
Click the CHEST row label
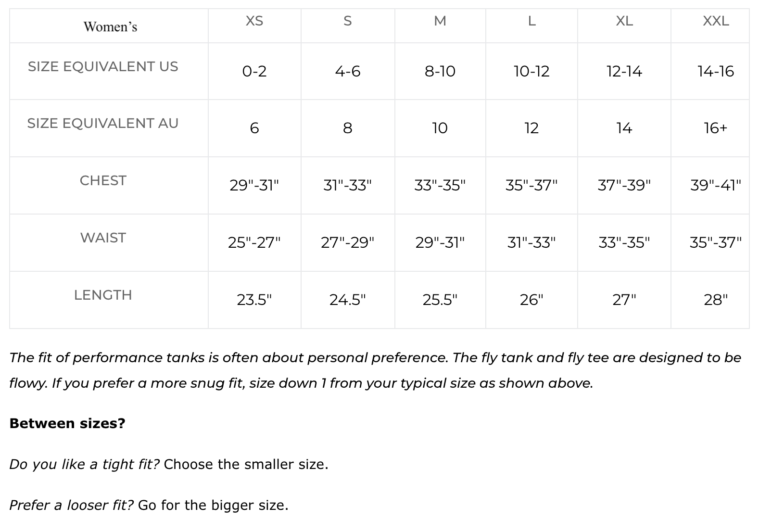[103, 180]
